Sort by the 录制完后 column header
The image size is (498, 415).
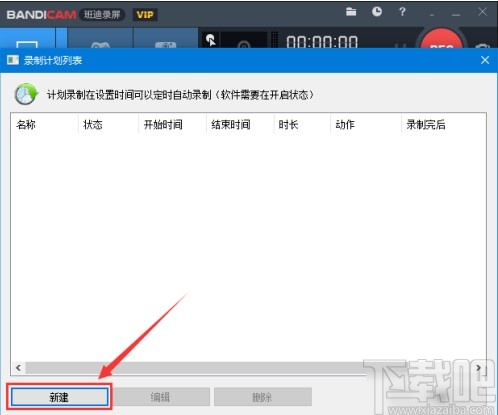pos(444,125)
